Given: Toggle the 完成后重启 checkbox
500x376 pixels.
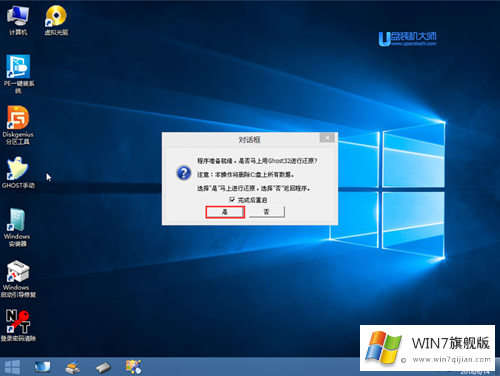Looking at the screenshot, I should (232, 200).
